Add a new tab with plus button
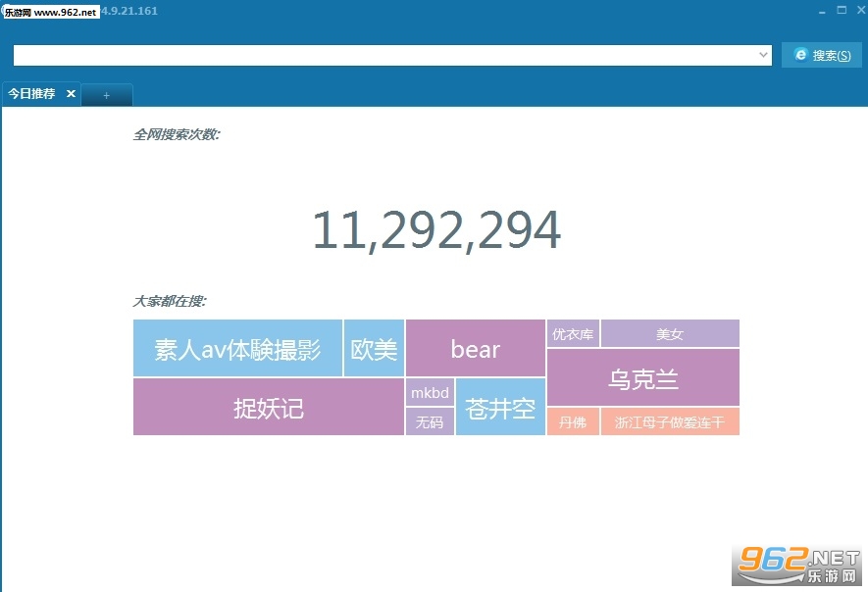The image size is (868, 592). 107,95
